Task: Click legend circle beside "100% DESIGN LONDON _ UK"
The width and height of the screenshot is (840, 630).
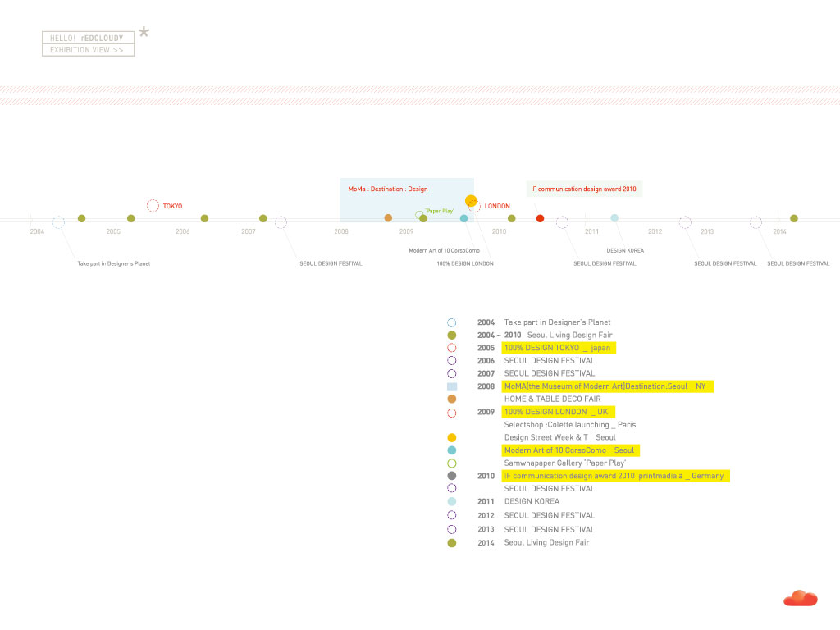Action: tap(452, 413)
